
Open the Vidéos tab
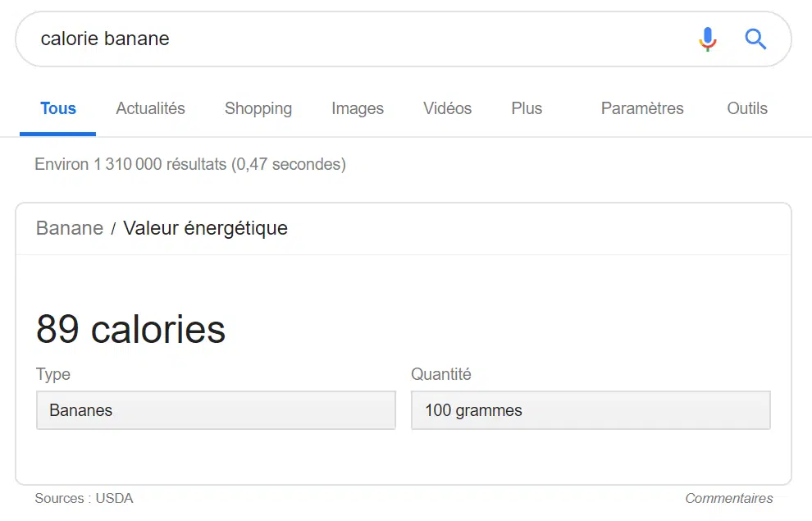coord(447,108)
